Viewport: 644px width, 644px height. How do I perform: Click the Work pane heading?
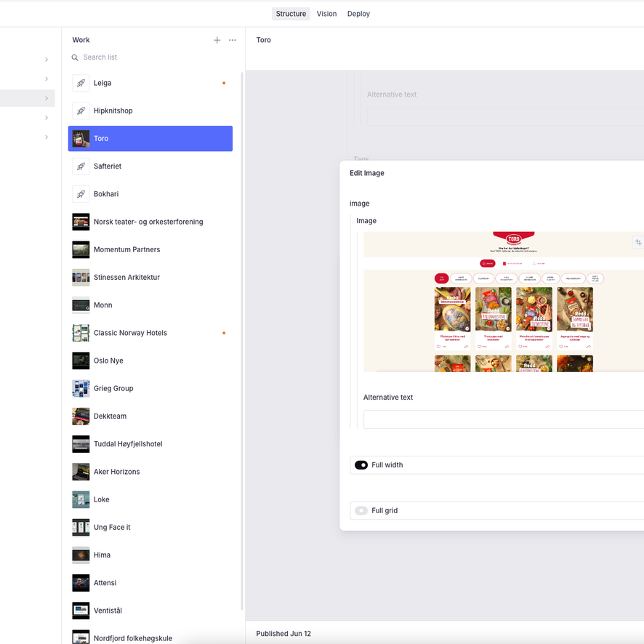[81, 40]
